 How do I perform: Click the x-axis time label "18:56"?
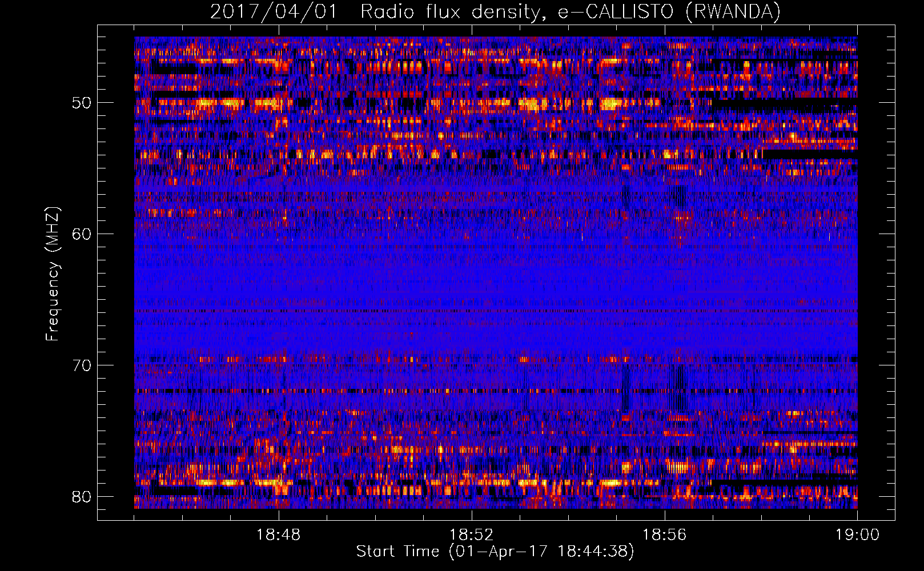[x=665, y=535]
